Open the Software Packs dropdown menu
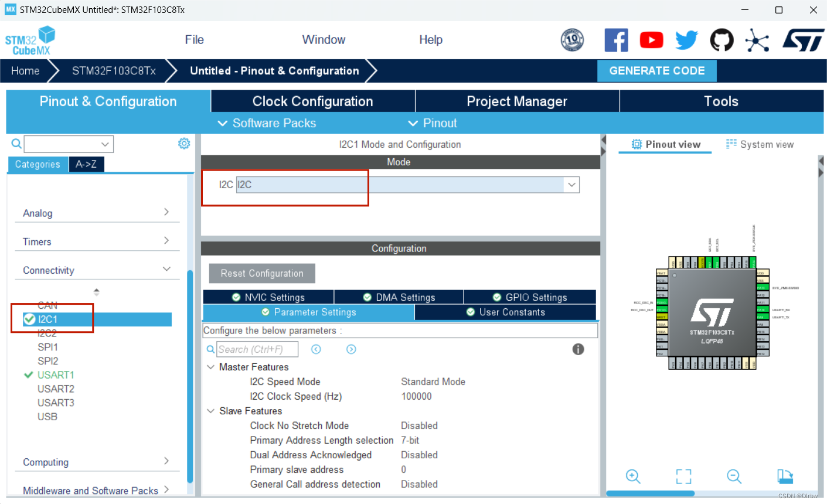The height and width of the screenshot is (504, 827). point(267,123)
